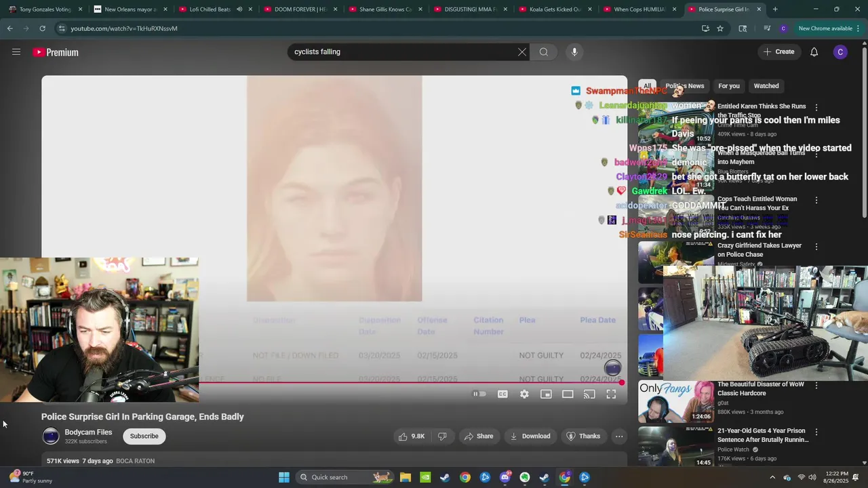Share the video

(x=479, y=436)
